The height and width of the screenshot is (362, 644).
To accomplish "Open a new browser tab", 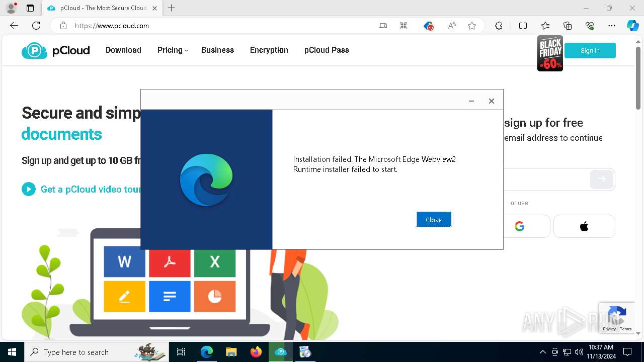I will tap(172, 8).
